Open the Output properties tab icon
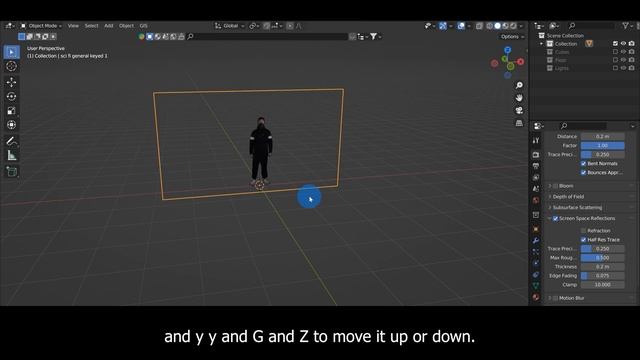Viewport: 640px width, 360px height. coord(536,166)
